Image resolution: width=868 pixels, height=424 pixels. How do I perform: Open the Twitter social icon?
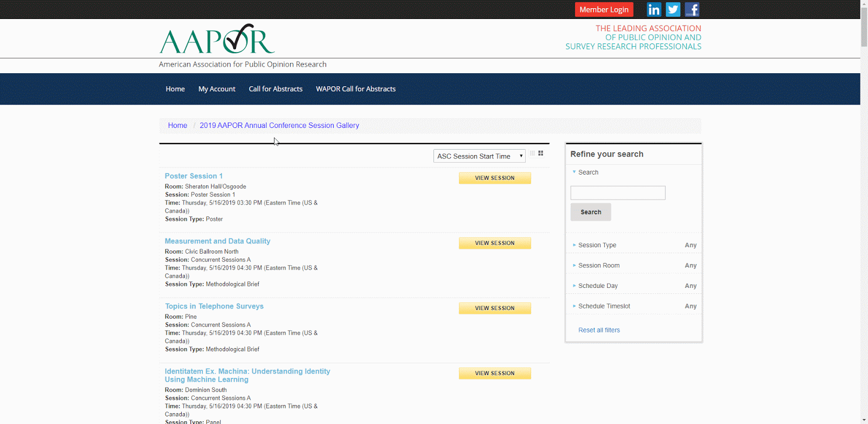(x=673, y=10)
